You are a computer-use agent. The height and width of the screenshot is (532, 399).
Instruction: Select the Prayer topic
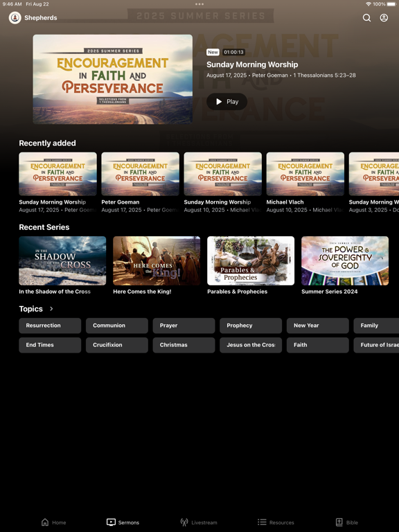tap(184, 326)
